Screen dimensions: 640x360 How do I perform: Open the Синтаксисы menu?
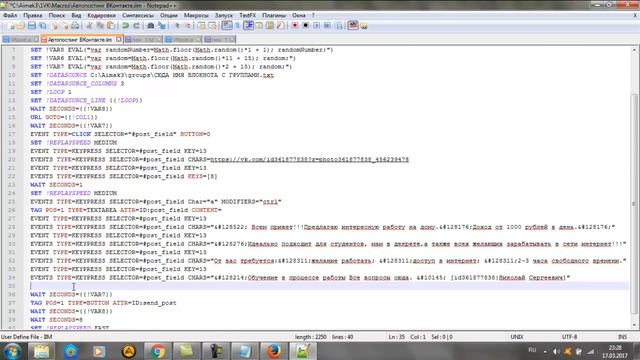[138, 15]
